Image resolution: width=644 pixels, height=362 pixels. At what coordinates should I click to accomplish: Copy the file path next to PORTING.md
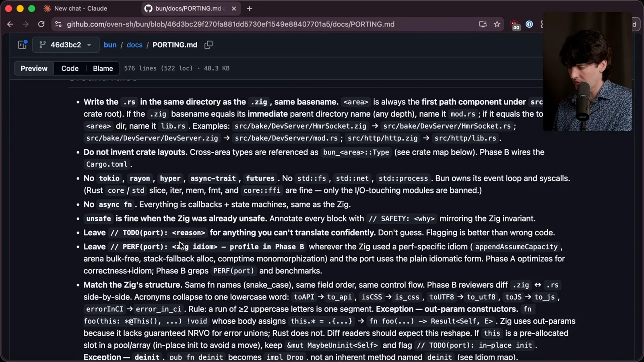tap(208, 45)
